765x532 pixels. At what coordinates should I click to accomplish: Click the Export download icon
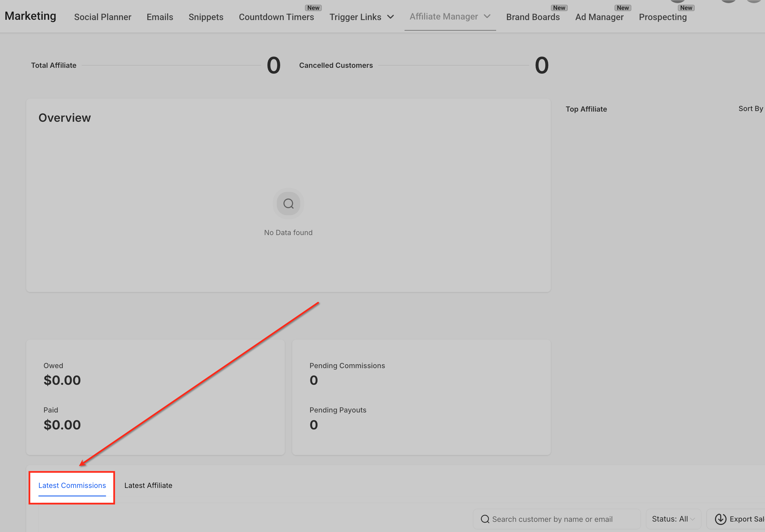point(720,519)
